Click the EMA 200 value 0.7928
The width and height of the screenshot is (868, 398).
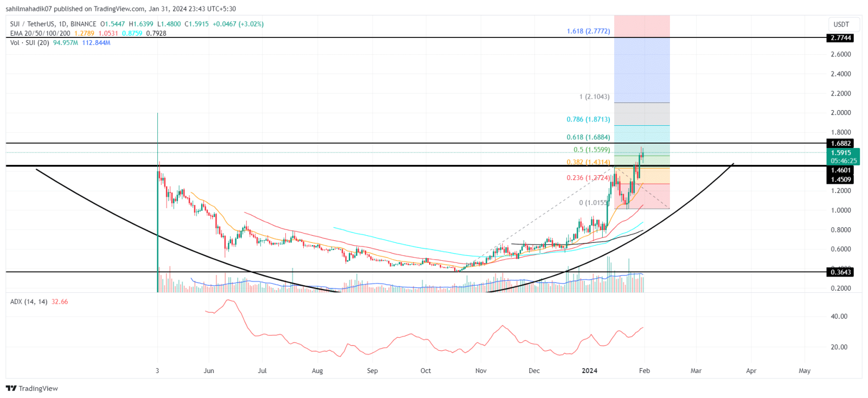[156, 33]
